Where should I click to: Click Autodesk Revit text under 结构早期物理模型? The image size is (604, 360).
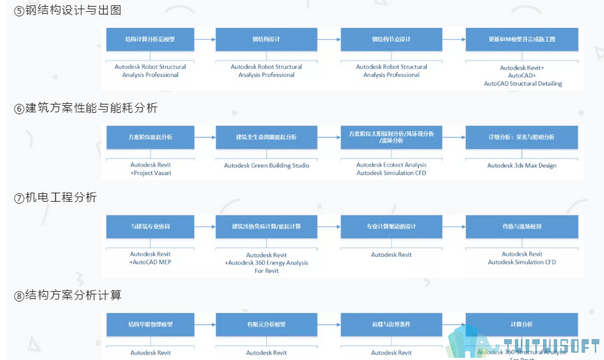[150, 353]
